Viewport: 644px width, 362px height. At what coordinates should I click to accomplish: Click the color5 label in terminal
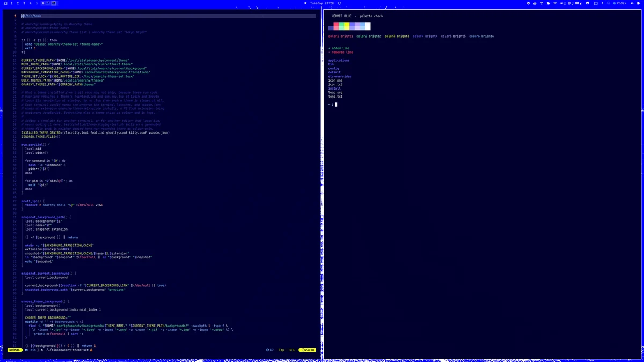446,36
